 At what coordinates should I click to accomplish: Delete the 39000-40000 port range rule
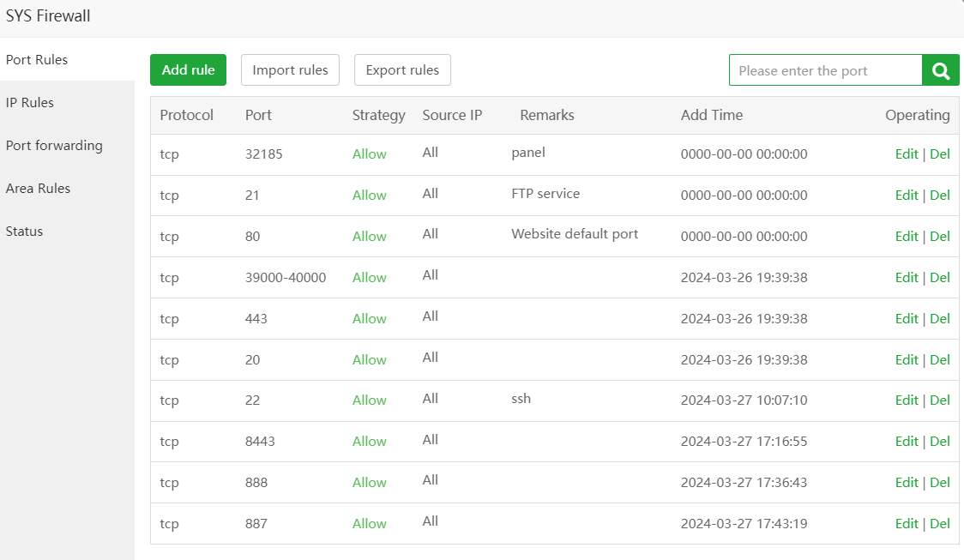coord(940,278)
